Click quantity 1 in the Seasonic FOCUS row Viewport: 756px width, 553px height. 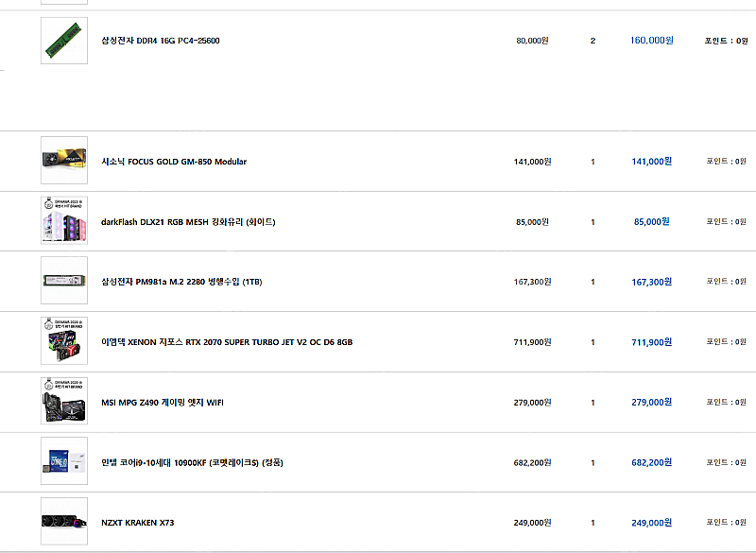593,162
